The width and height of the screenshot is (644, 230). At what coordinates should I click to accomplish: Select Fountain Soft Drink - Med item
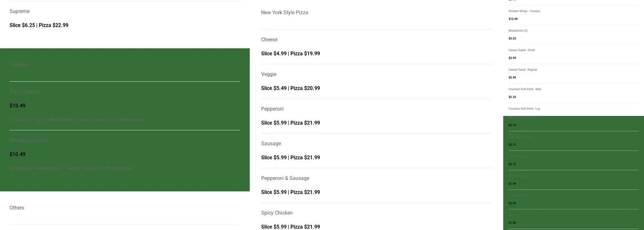click(x=524, y=89)
